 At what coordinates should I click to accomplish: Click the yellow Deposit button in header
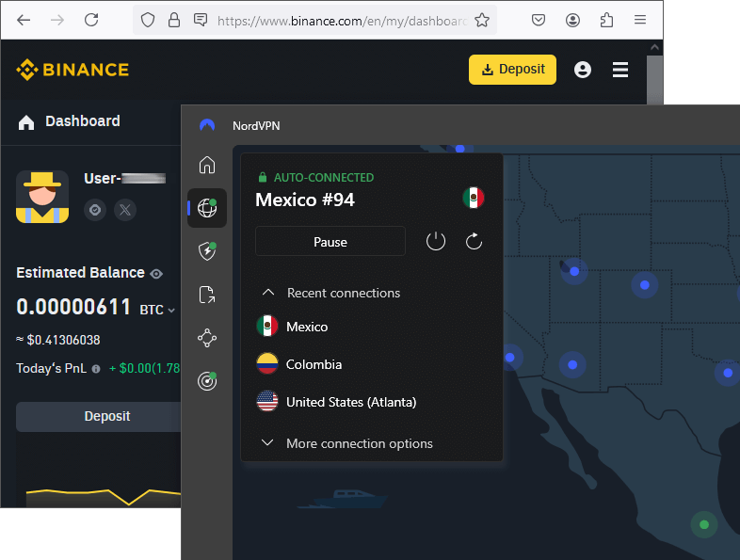pyautogui.click(x=512, y=70)
